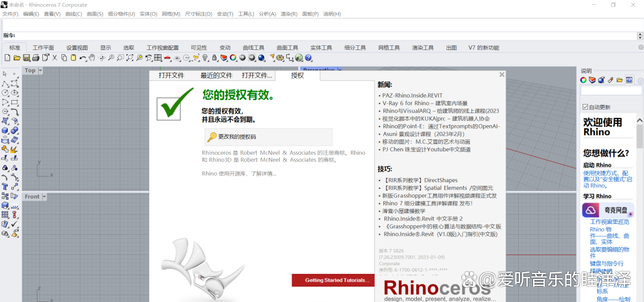Open the 编辑(E) menu
Viewport: 644px width, 302px height.
pos(31,14)
